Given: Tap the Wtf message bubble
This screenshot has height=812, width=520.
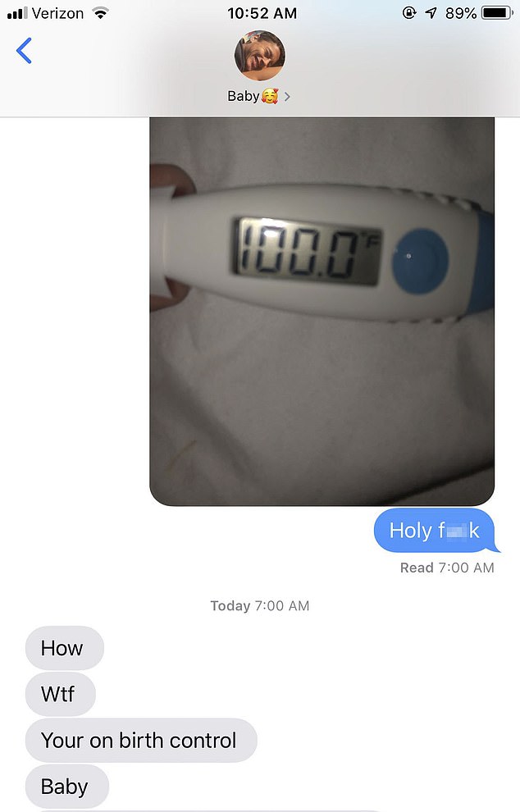Looking at the screenshot, I should [x=61, y=694].
